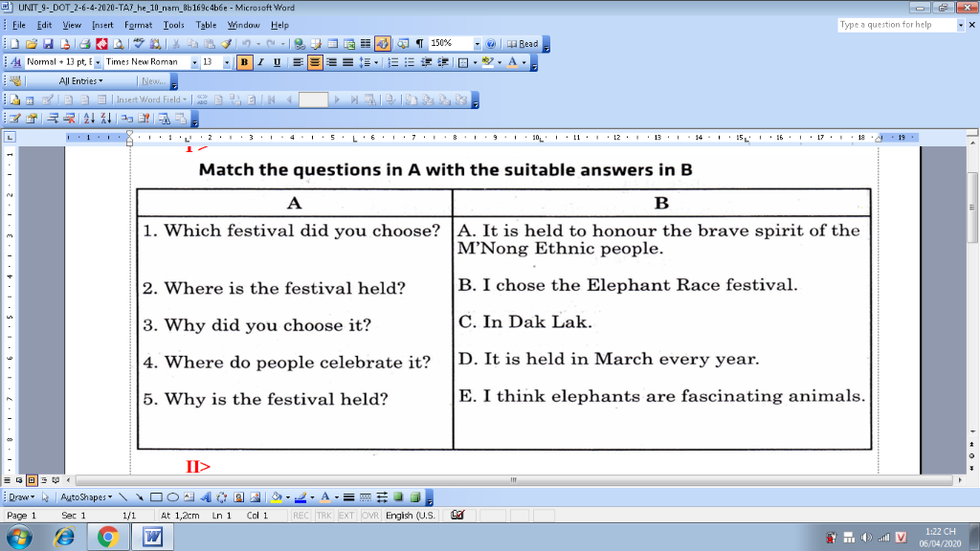Screen dimensions: 980x551
Task: Apply yellow text highlight color
Action: pyautogui.click(x=487, y=62)
